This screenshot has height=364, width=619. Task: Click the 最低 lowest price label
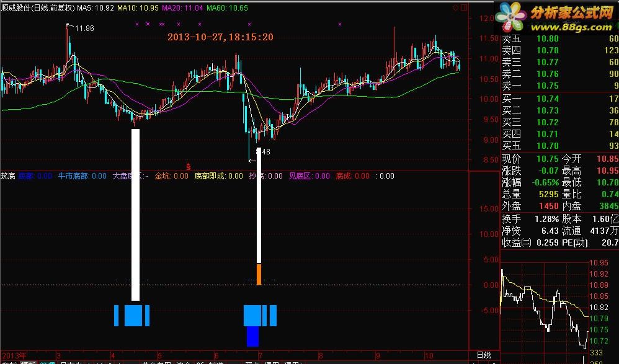(x=571, y=183)
